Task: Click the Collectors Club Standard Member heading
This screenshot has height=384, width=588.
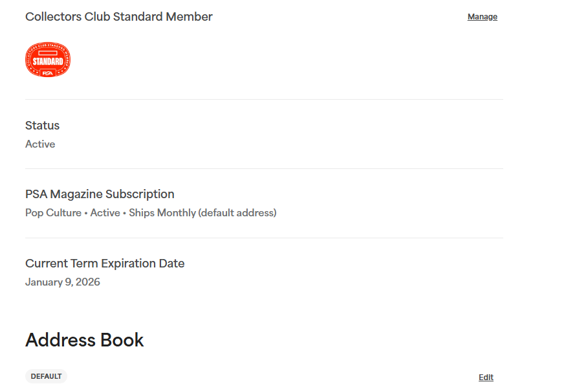Action: [119, 17]
